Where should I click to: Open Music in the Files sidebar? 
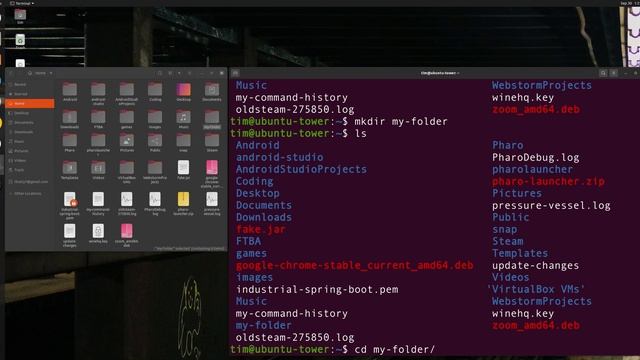click(30, 141)
